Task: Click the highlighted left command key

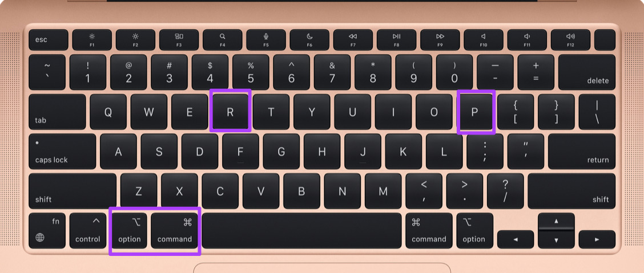Action: click(174, 231)
